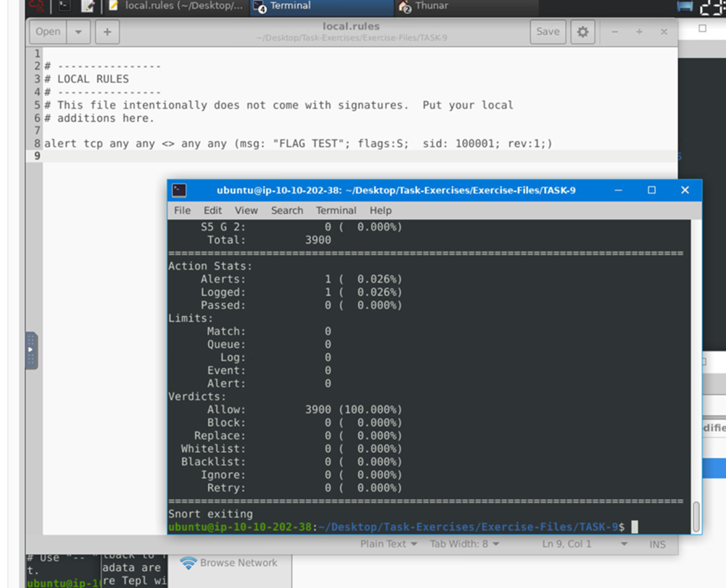Save the local.rules file
Screen dimensions: 726x588
[548, 31]
